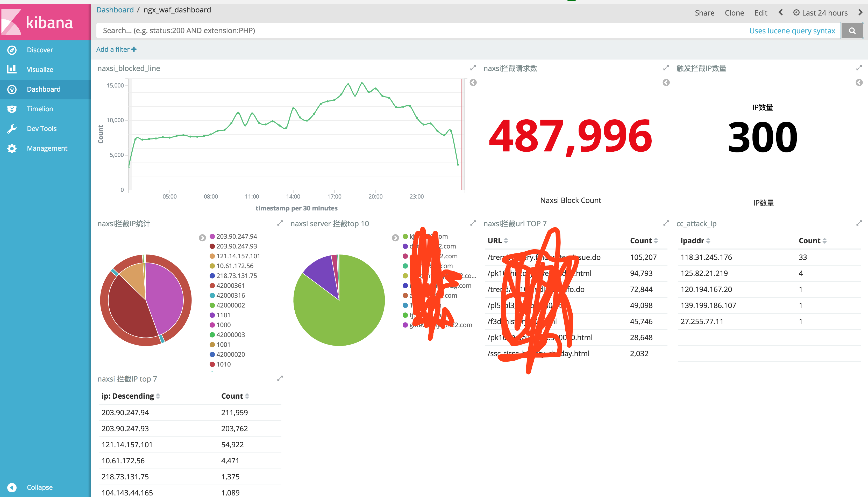
Task: Expand naxsi_blocked_line panel to full screen
Action: [473, 68]
